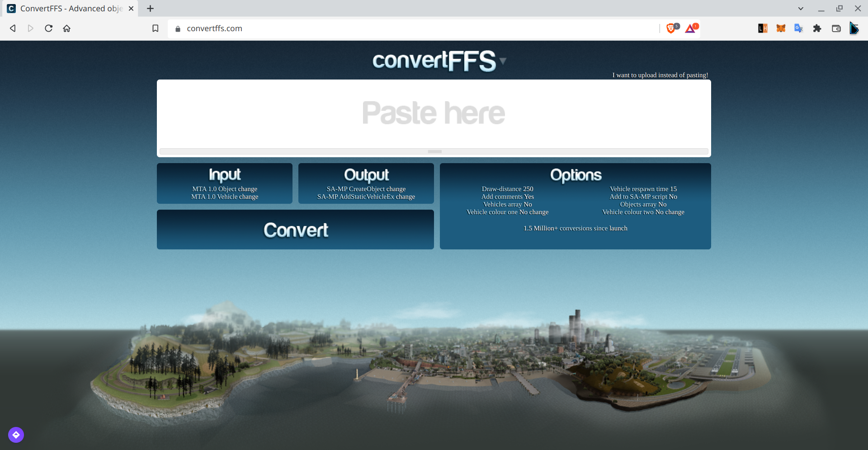Click the Output panel heading
Image resolution: width=868 pixels, height=450 pixels.
click(x=366, y=175)
